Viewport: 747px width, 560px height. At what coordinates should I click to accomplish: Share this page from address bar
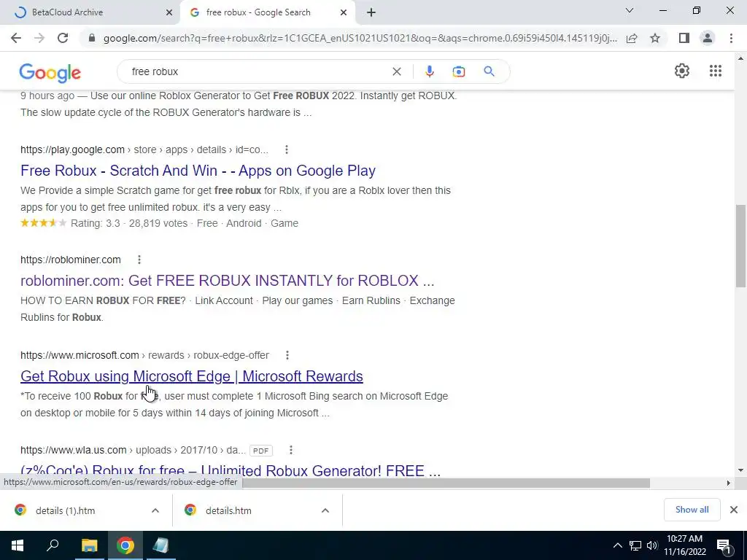coord(632,38)
